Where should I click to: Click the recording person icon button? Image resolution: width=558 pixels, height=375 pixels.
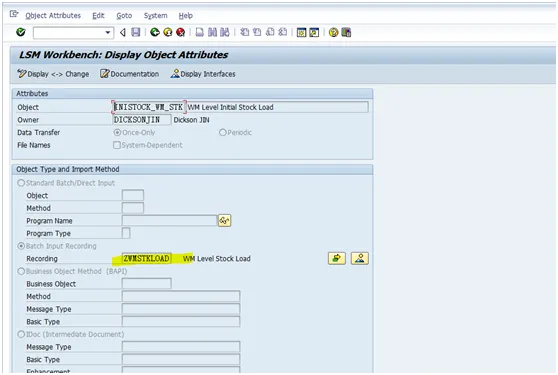[x=360, y=258]
